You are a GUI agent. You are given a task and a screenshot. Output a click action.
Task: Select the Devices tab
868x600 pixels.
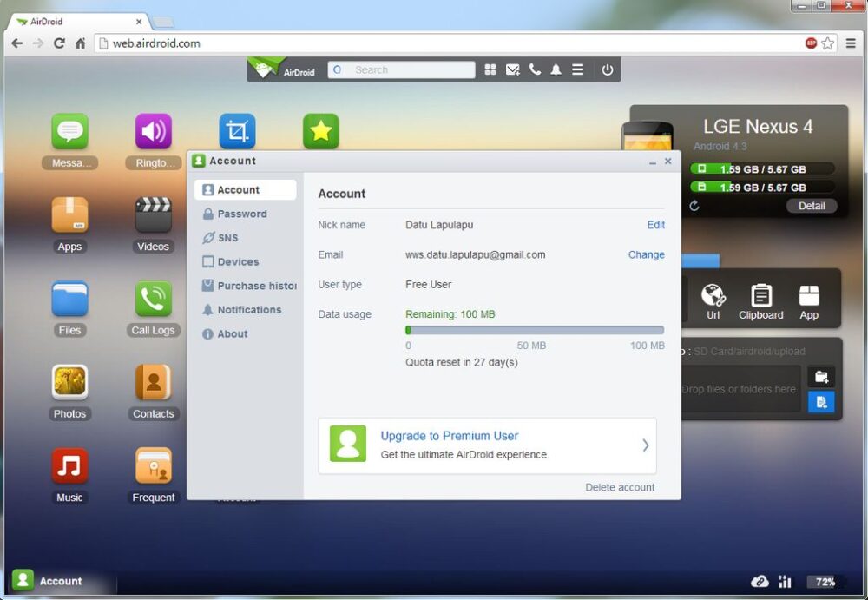click(x=236, y=261)
